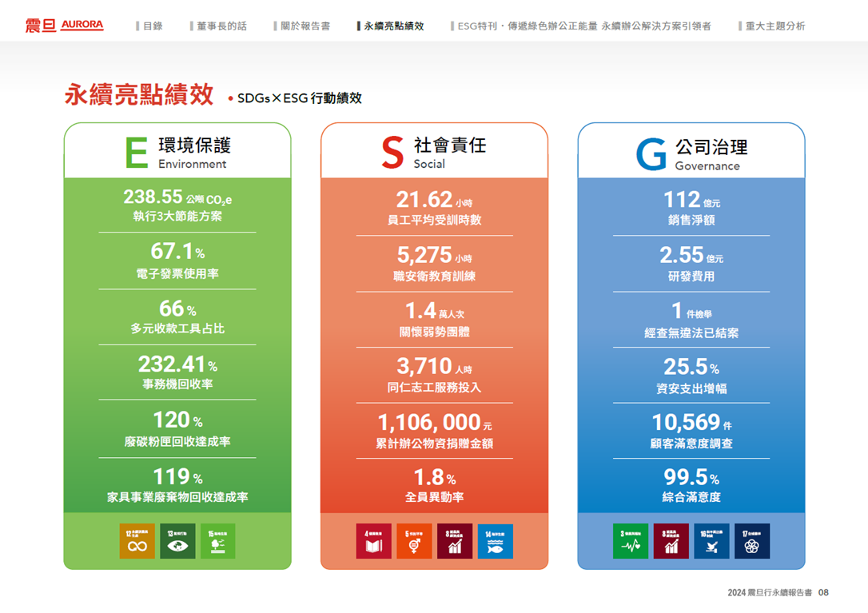The width and height of the screenshot is (868, 613).
Task: Go to 重大主題分析 section
Action: coord(771,26)
